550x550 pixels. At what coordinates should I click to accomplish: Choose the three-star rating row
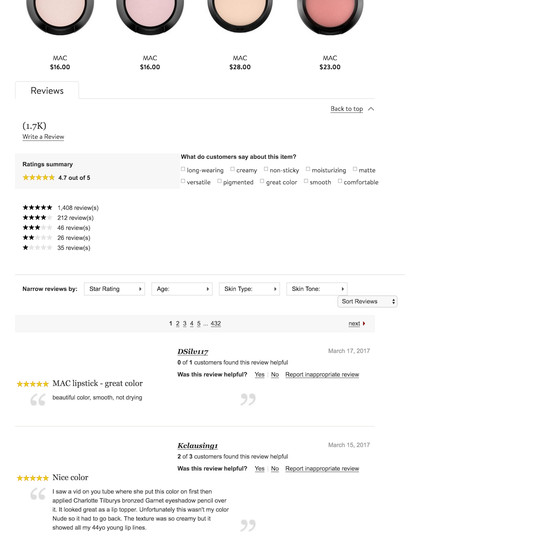pos(56,228)
